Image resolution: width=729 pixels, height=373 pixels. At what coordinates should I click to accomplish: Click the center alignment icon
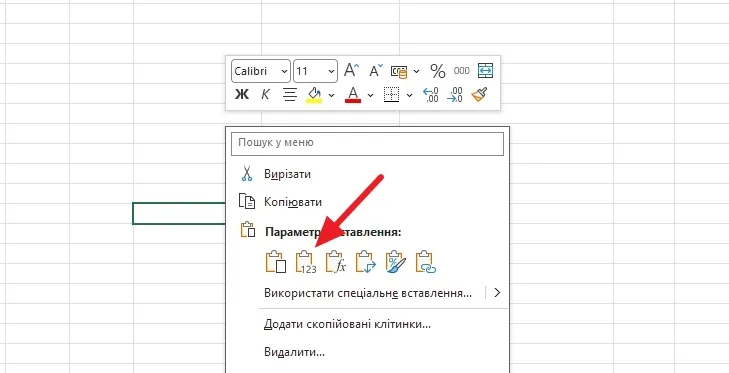pyautogui.click(x=290, y=95)
